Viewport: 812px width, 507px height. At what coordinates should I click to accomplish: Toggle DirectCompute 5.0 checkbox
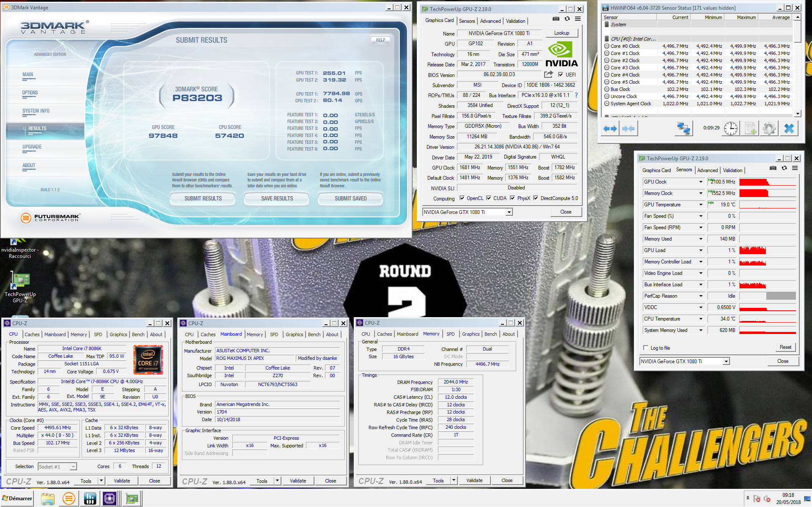(x=536, y=198)
